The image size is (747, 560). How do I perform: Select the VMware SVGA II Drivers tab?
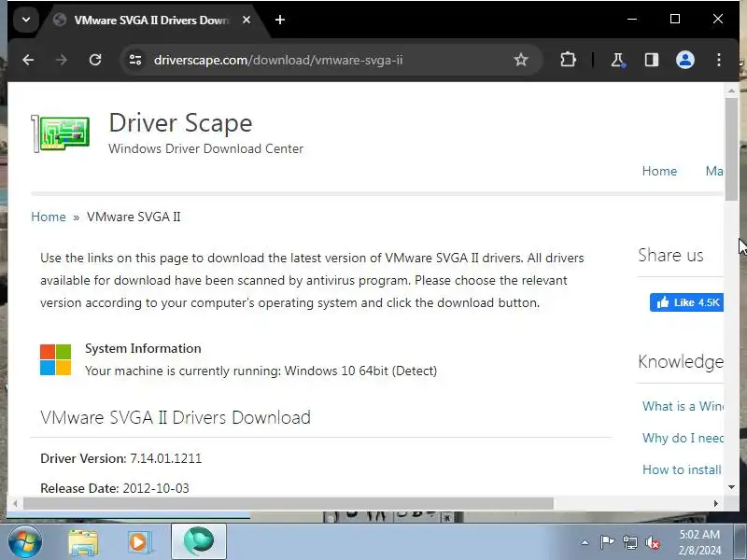(x=151, y=20)
